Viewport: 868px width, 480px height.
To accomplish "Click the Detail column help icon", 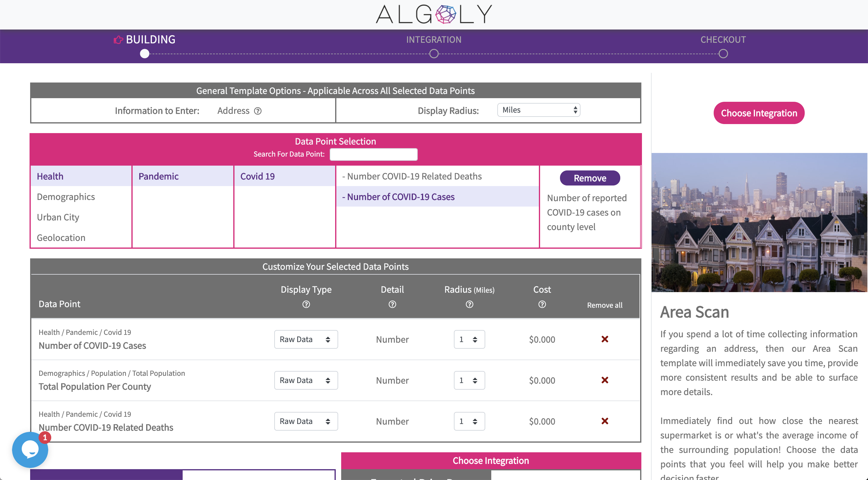I will click(392, 304).
